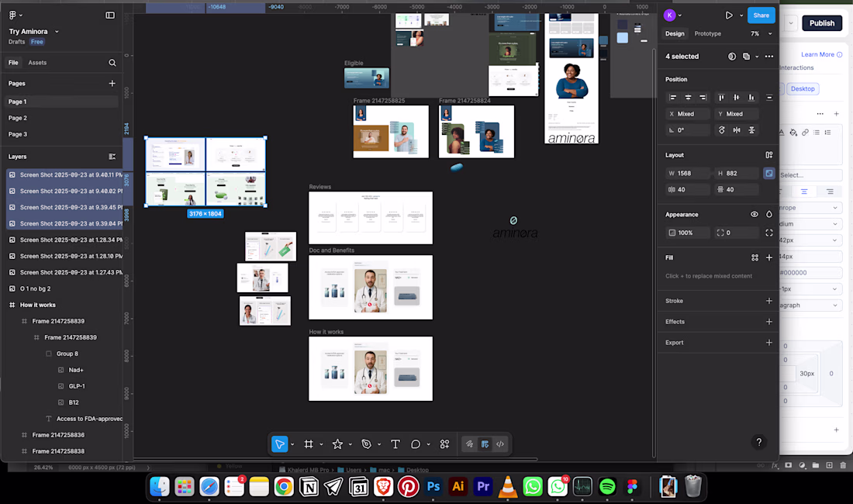Toggle the aspect ratio lock button
Image resolution: width=853 pixels, height=504 pixels.
[x=769, y=173]
